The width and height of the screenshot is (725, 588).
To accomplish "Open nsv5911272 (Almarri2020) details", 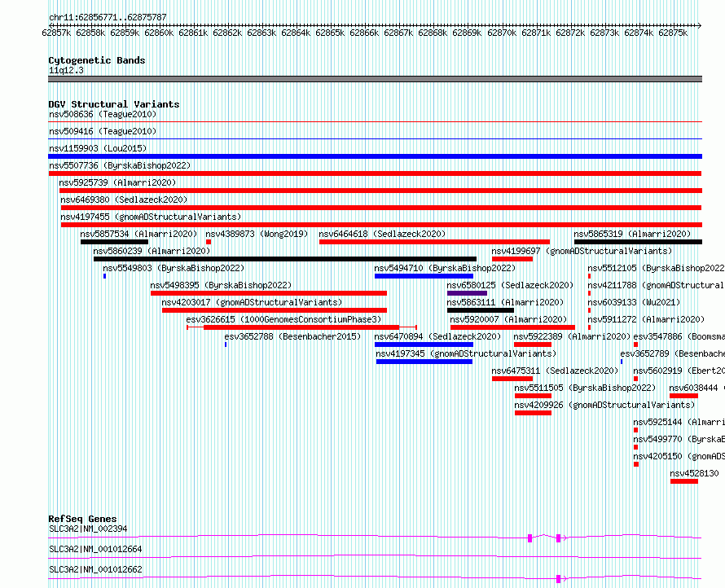I will point(647,319).
